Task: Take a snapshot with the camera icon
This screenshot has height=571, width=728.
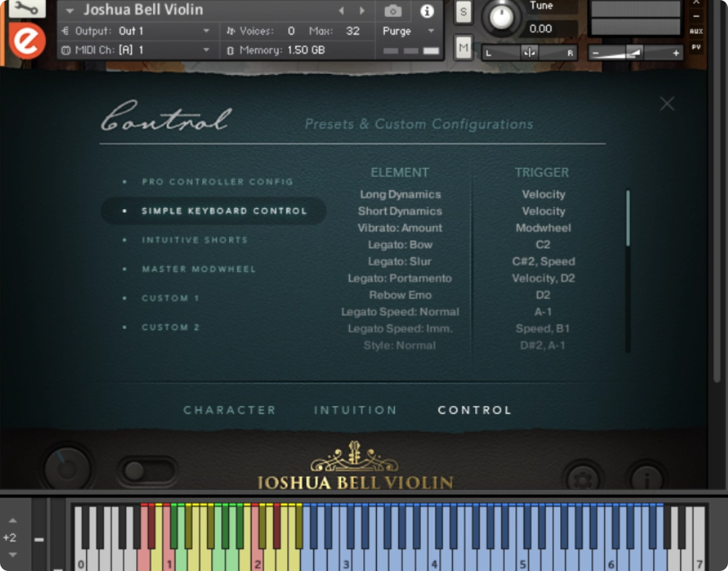Action: [x=393, y=11]
